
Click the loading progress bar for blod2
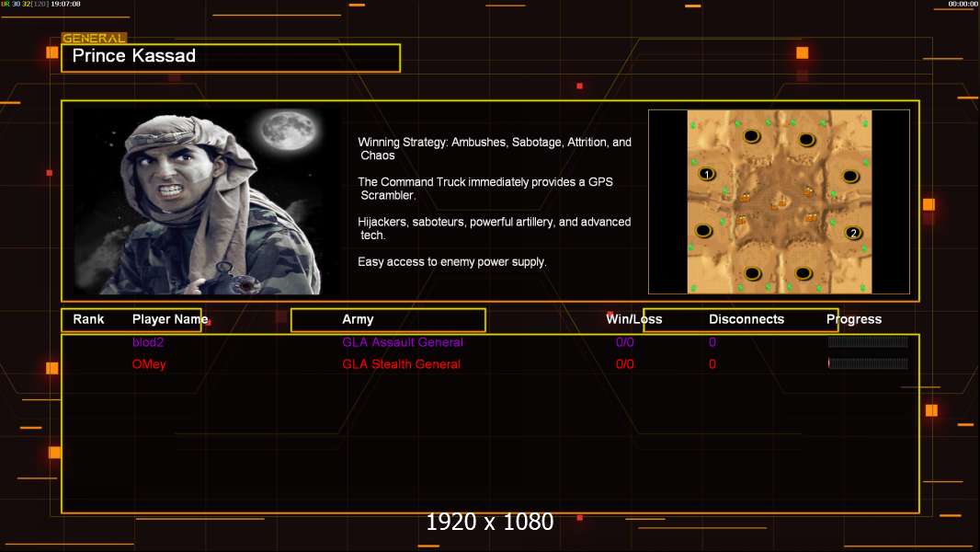pyautogui.click(x=868, y=342)
